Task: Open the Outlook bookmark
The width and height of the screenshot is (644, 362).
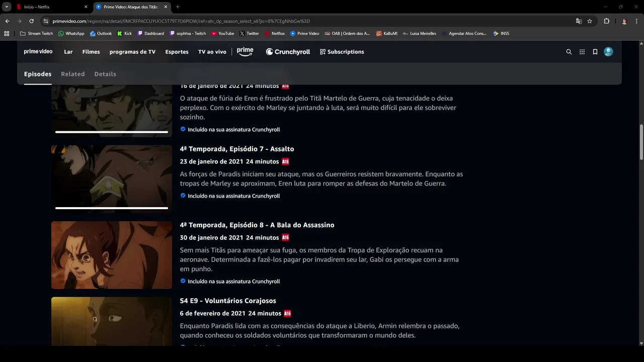Action: point(101,34)
